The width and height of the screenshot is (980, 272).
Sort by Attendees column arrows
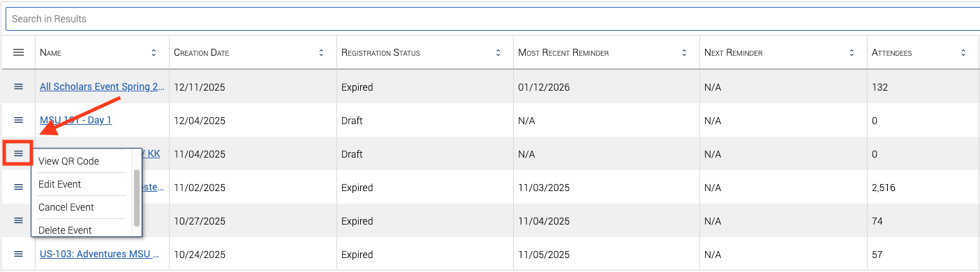(x=963, y=52)
